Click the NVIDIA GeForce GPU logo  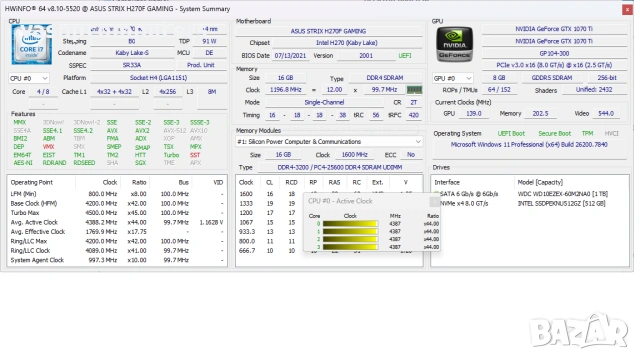click(x=454, y=44)
